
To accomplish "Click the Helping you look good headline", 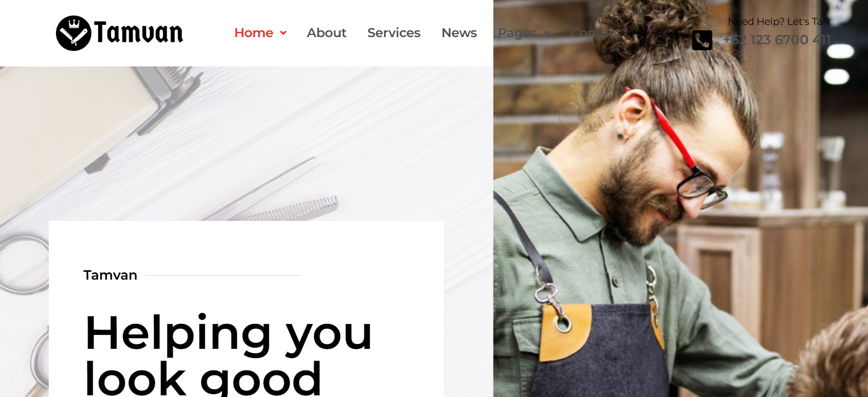I will [x=228, y=353].
